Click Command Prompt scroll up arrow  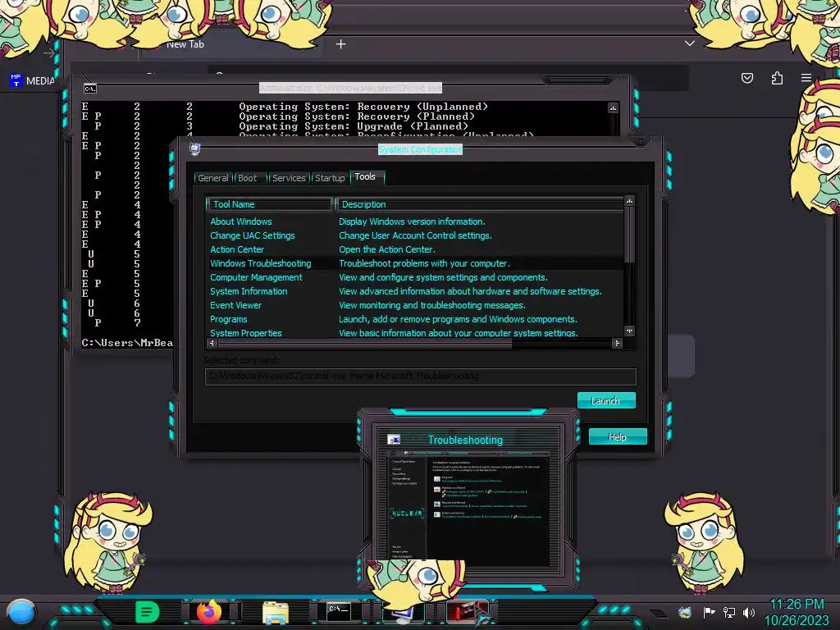(x=613, y=108)
